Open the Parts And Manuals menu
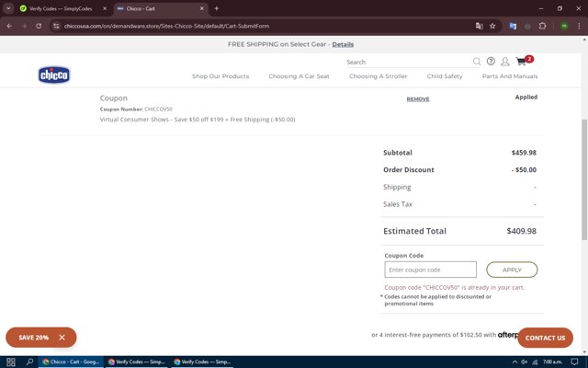The width and height of the screenshot is (588, 368). pyautogui.click(x=510, y=76)
